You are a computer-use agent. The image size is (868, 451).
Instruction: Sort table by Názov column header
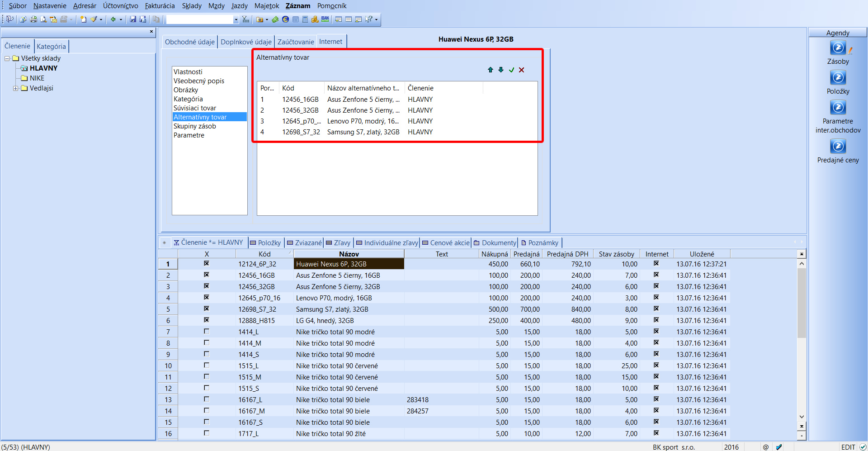point(349,254)
